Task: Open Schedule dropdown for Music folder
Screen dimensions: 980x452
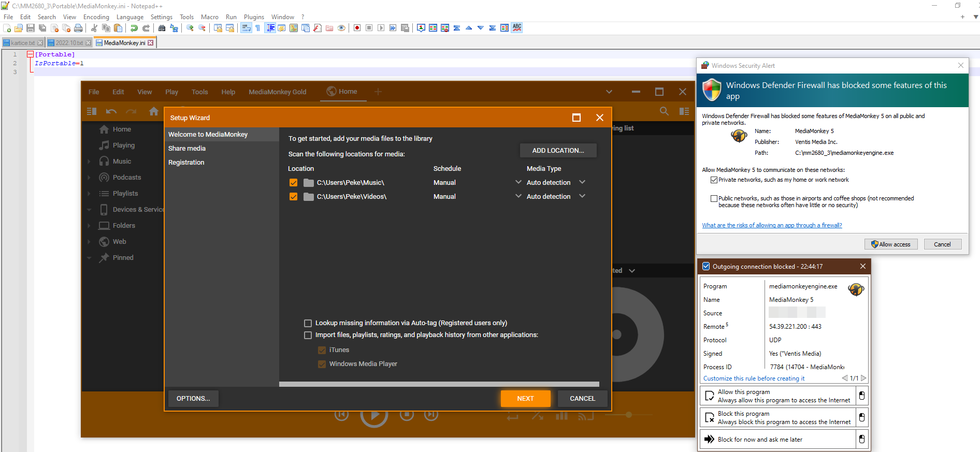Action: (518, 182)
